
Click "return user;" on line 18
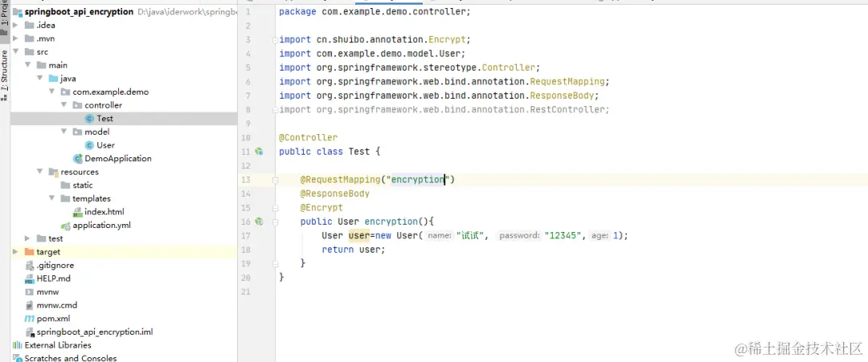(x=353, y=250)
